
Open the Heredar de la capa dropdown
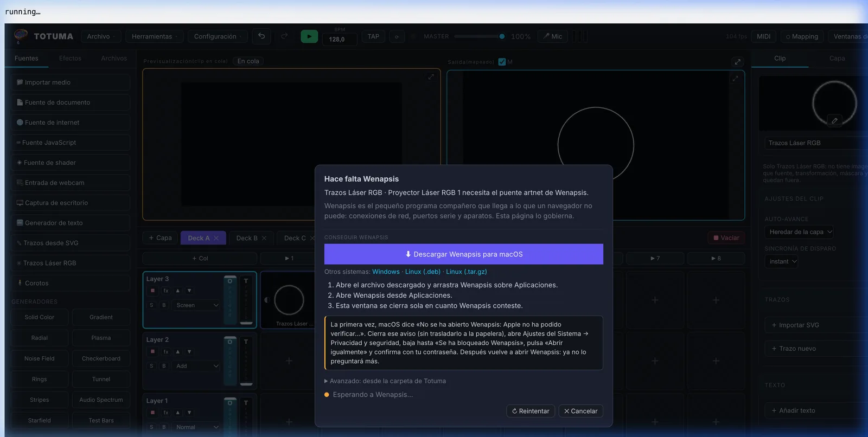coord(800,232)
